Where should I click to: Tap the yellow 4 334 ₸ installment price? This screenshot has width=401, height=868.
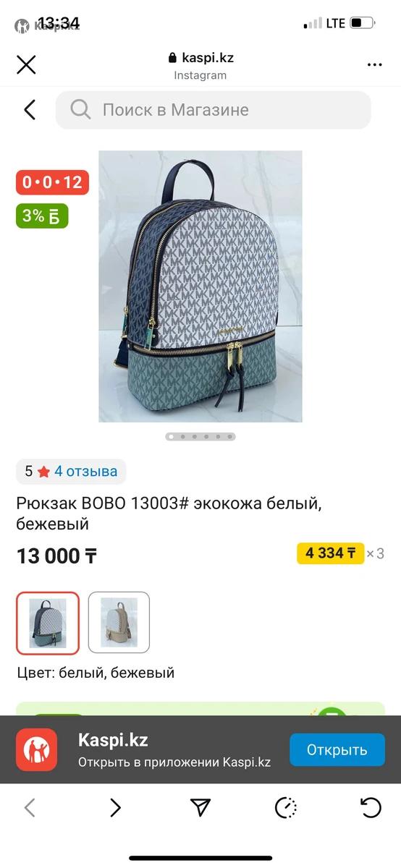pyautogui.click(x=331, y=553)
